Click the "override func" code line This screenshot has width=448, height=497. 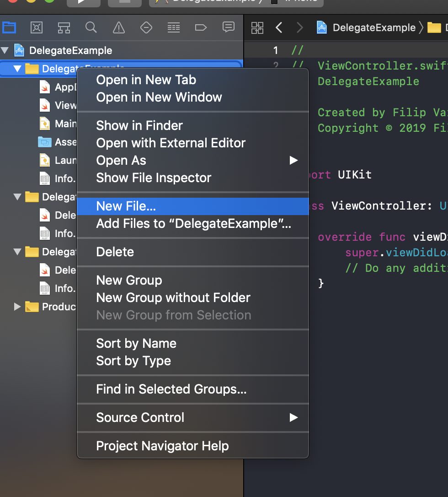pos(383,237)
